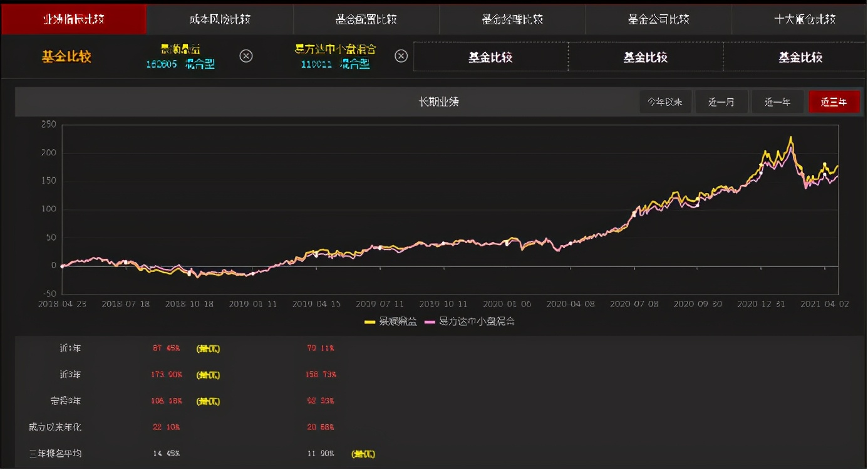This screenshot has height=470, width=868.
Task: Select the 基金公司比较 tab
Action: [658, 19]
